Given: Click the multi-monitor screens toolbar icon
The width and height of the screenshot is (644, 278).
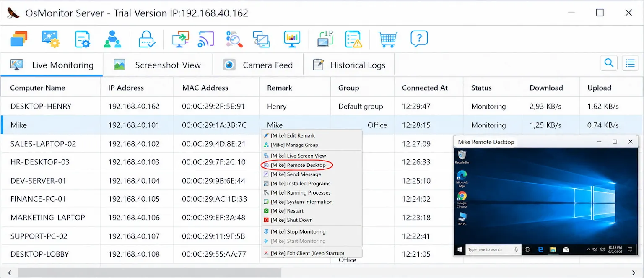Looking at the screenshot, I should click(261, 39).
